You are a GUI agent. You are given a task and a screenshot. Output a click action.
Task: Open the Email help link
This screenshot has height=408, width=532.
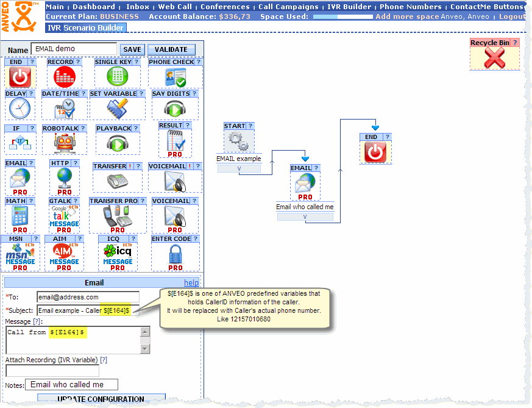191,283
